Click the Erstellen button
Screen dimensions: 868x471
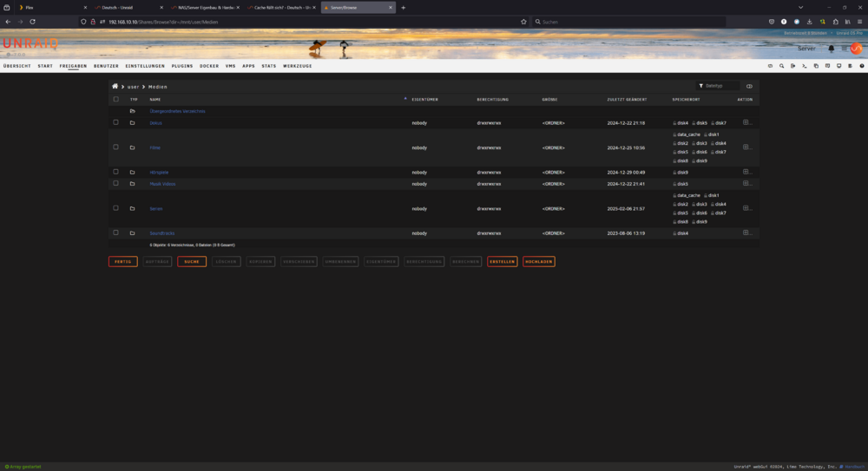(502, 262)
